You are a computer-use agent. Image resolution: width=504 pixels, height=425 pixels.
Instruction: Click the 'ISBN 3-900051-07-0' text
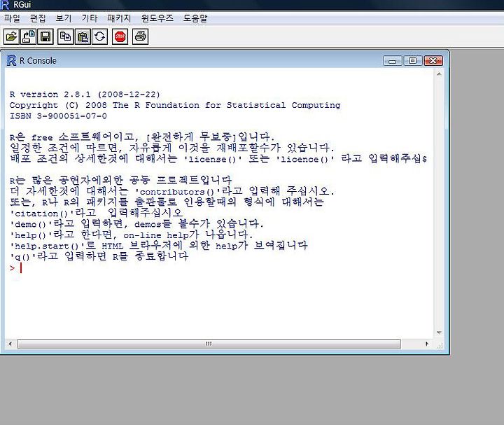coord(58,116)
